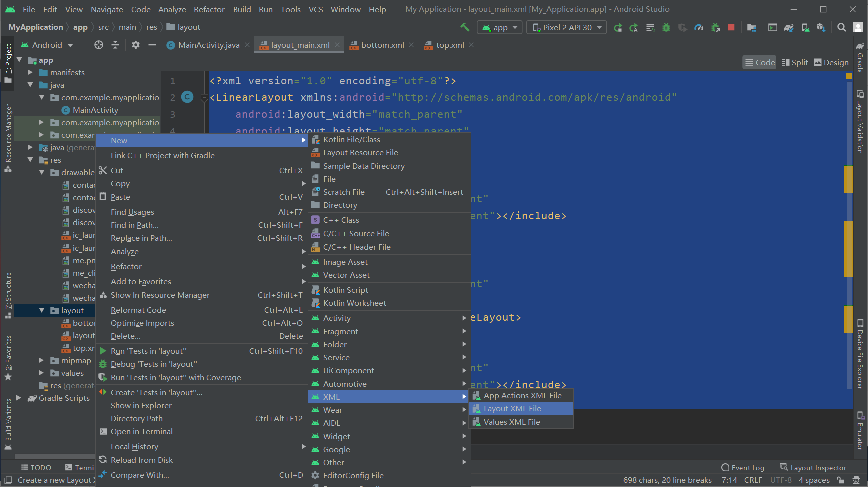Image resolution: width=868 pixels, height=487 pixels.
Task: Click the Debug app bug icon
Action: tap(666, 27)
